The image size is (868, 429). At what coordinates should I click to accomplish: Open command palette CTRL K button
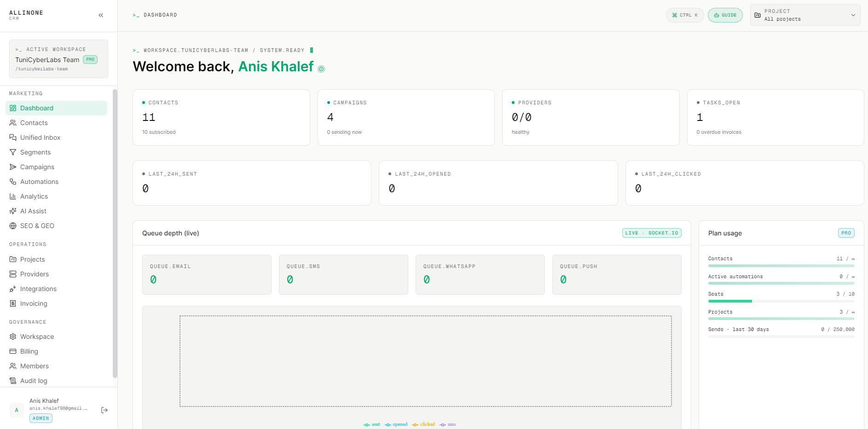click(x=685, y=15)
